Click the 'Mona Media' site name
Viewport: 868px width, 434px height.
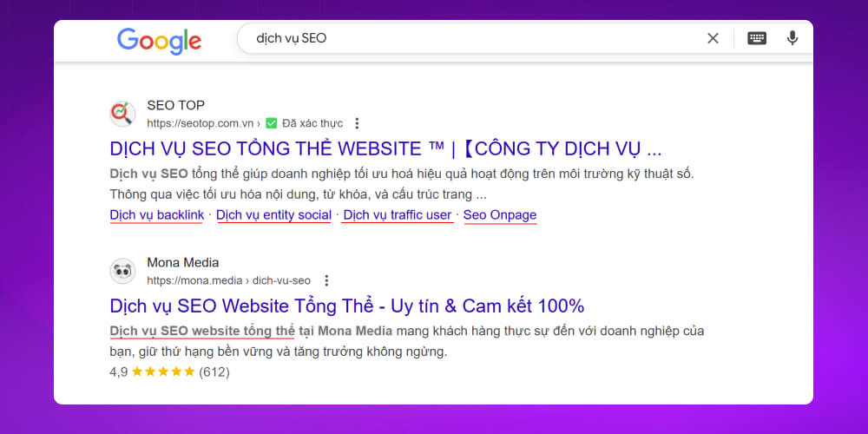pos(182,262)
